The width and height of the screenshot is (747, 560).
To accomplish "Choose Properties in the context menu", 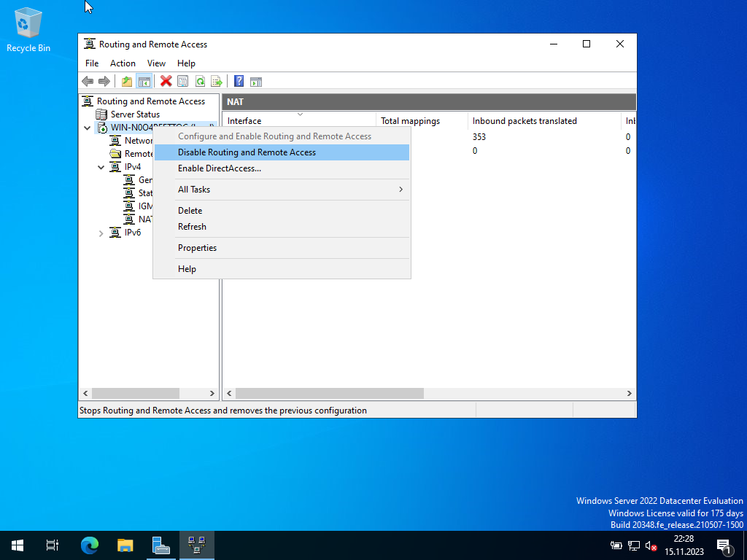I will pyautogui.click(x=282, y=248).
